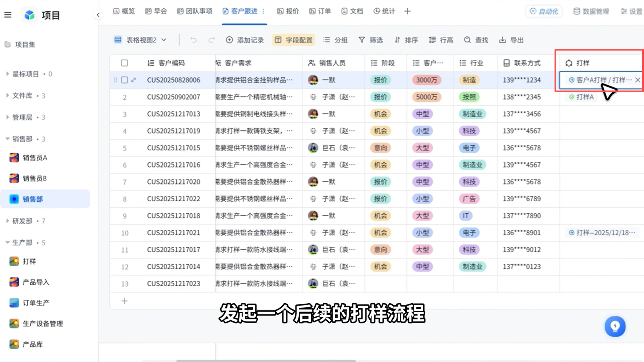
Task: Open 设置 settings
Action: tap(632, 11)
